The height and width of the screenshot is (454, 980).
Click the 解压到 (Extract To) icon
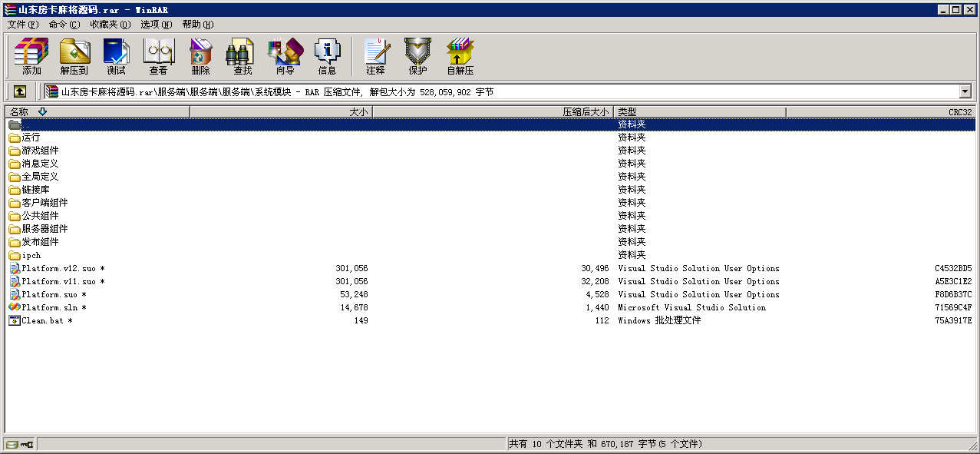74,56
